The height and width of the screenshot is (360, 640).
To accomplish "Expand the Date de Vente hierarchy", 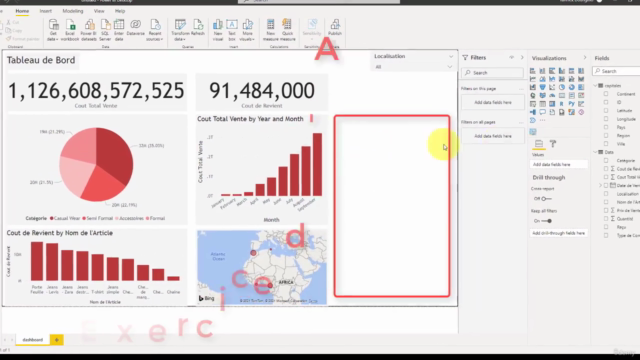I will click(x=600, y=185).
